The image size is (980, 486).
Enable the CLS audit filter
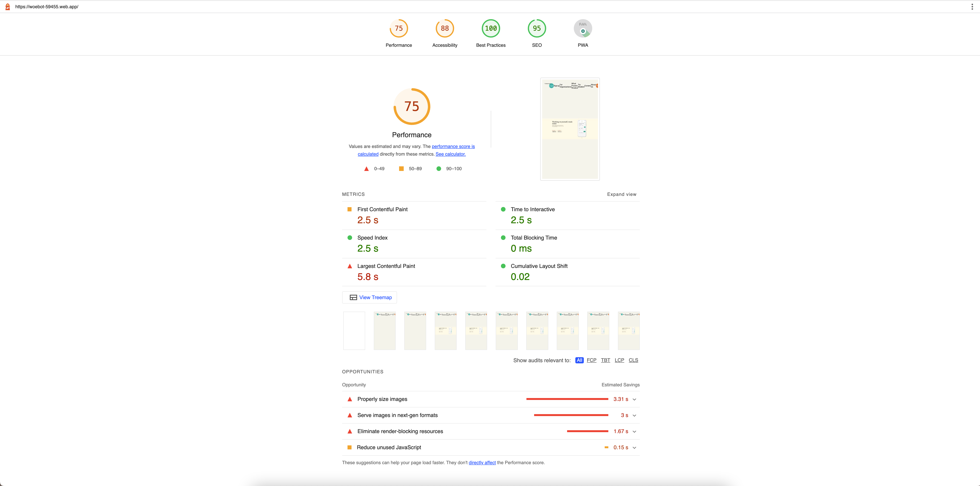(633, 360)
